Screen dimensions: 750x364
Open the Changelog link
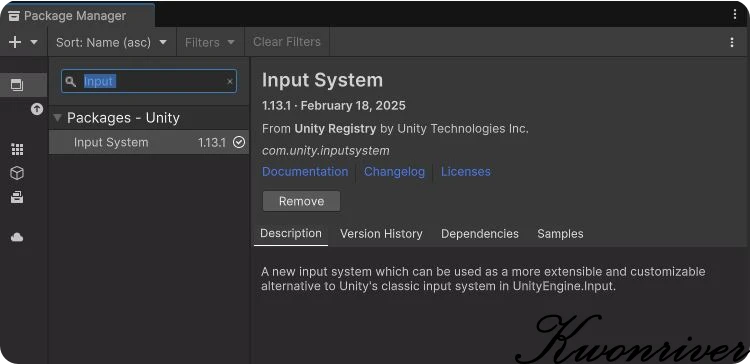click(394, 171)
